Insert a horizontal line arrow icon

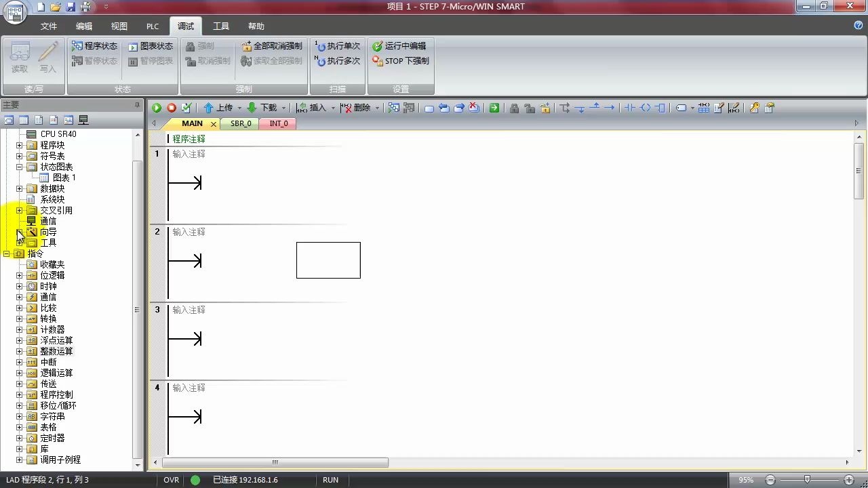610,108
